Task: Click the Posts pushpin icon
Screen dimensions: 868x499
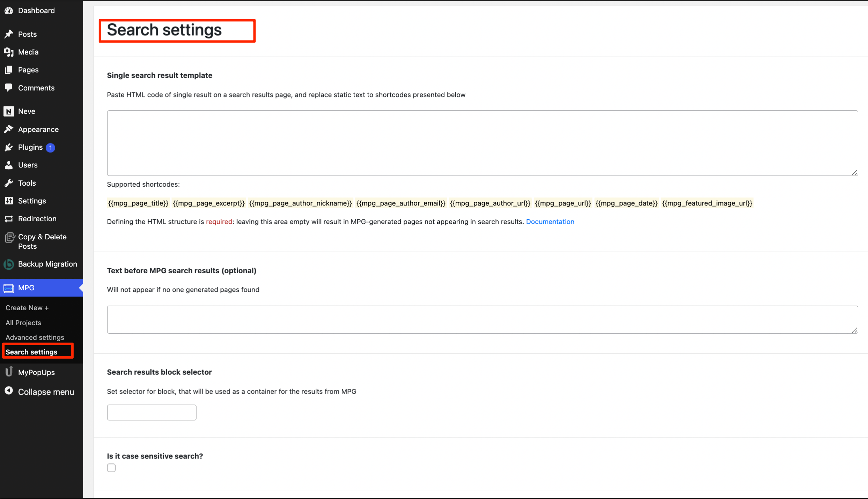Action: click(x=9, y=34)
